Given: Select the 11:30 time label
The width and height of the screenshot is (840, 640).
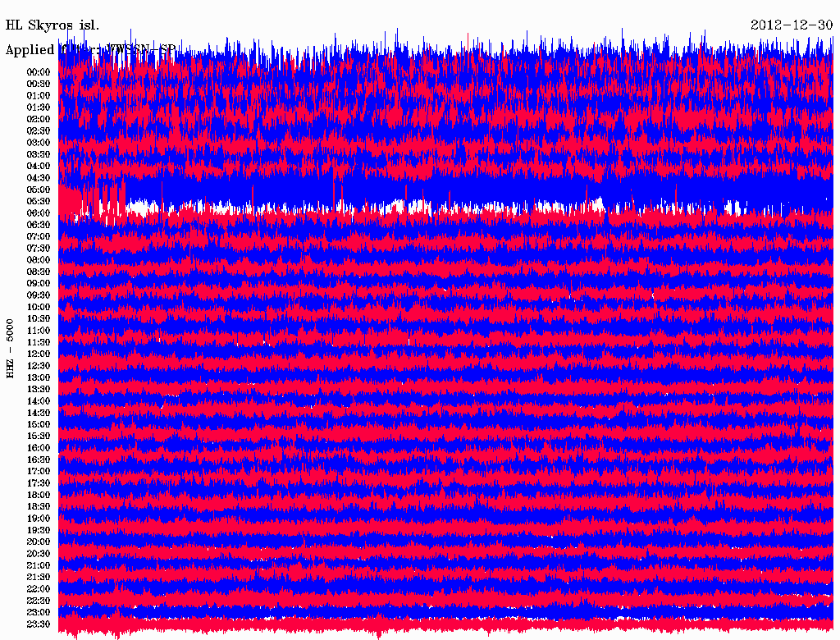Looking at the screenshot, I should [39, 342].
